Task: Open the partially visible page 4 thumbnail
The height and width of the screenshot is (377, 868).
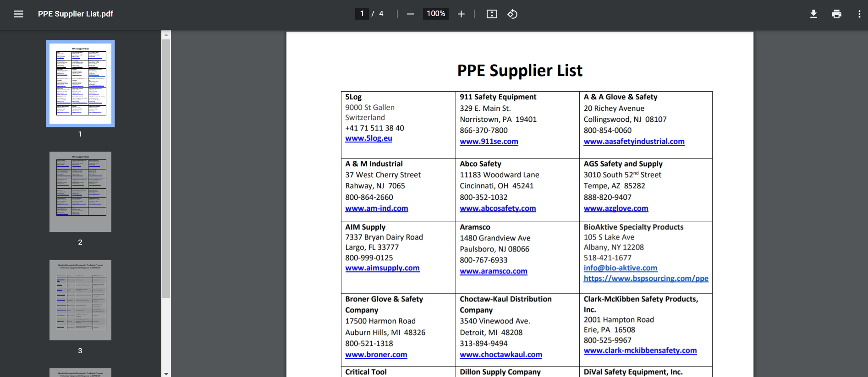Action: (x=80, y=372)
